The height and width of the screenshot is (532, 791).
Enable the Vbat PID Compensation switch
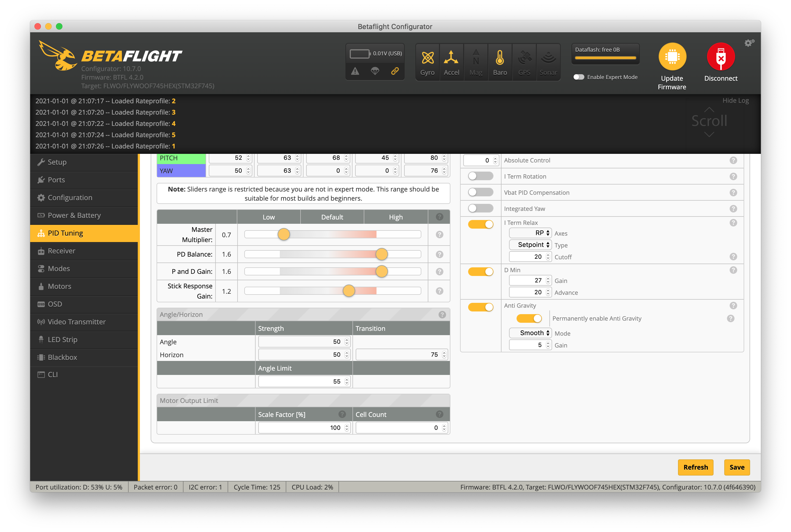click(x=480, y=192)
